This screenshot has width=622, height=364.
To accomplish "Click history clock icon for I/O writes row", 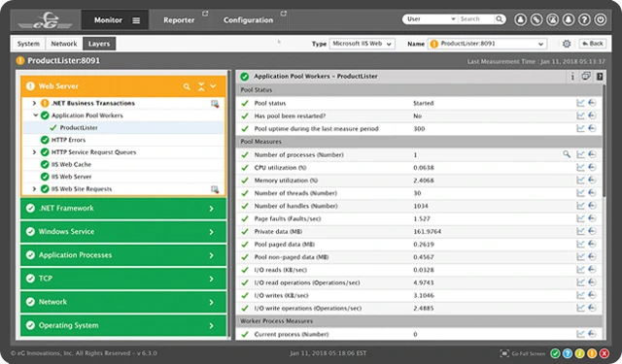I will 592,295.
